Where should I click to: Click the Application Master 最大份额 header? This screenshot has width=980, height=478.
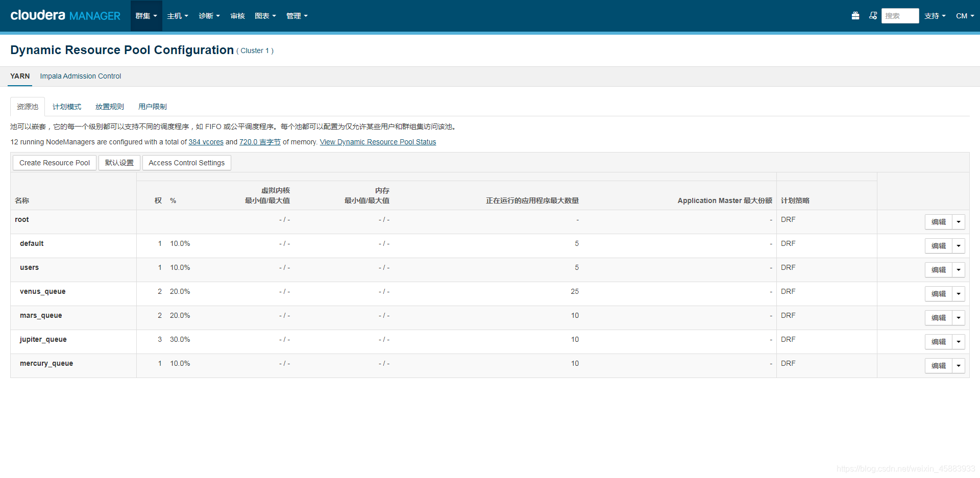point(725,200)
